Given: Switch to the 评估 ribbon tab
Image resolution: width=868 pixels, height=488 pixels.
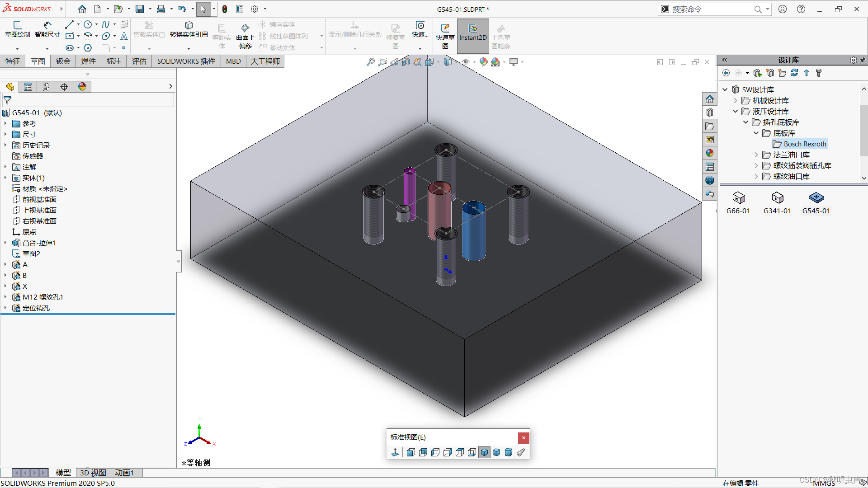Looking at the screenshot, I should tap(139, 61).
